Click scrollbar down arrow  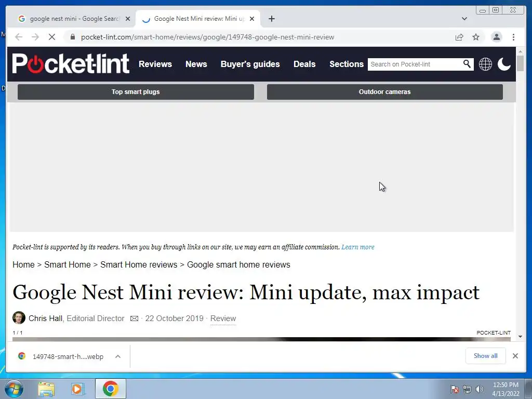[x=520, y=337]
